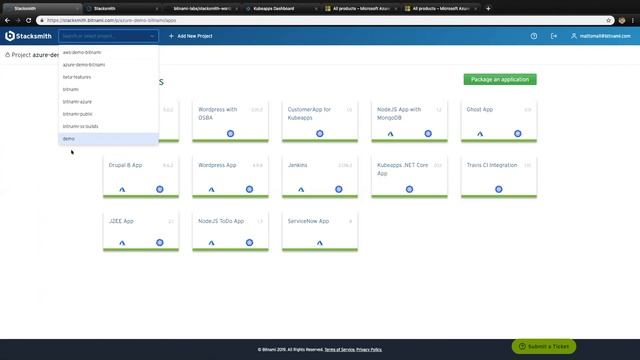Click the Kubernetes icon on Ghost App card
This screenshot has height=360, width=640.
(518, 133)
